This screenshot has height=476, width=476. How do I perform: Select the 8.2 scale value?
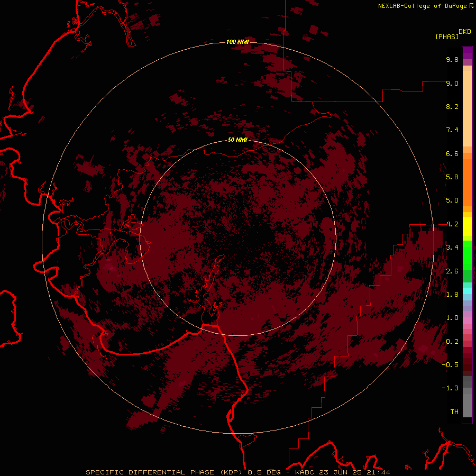452,106
